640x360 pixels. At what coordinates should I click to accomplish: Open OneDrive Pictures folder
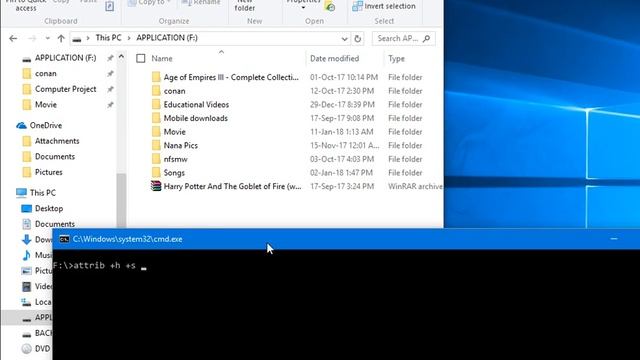(48, 172)
